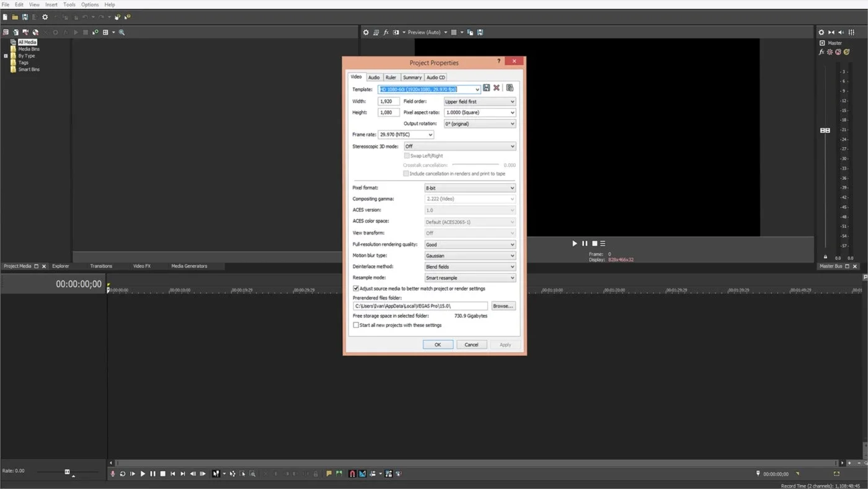Toggle the loop playback icon
This screenshot has height=489, width=868.
tap(122, 473)
